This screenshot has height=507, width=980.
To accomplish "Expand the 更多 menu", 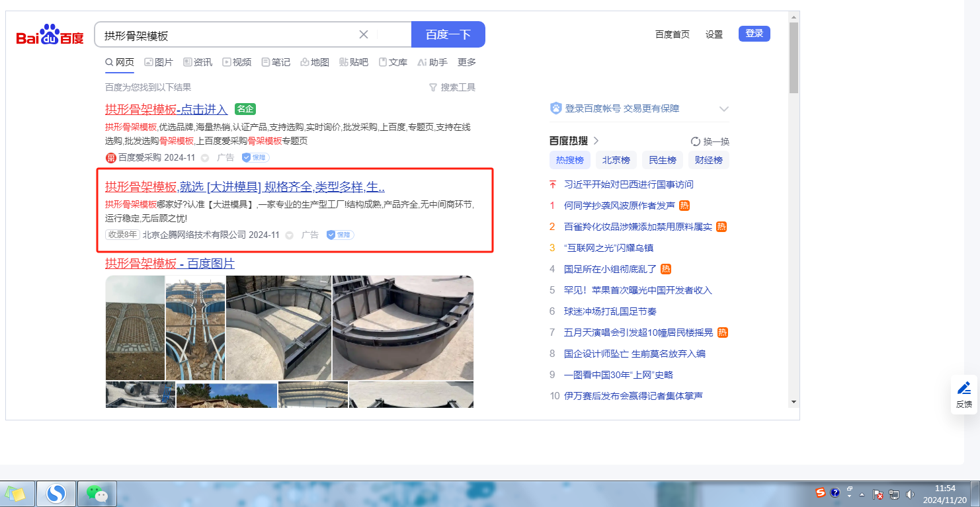I will [x=467, y=62].
